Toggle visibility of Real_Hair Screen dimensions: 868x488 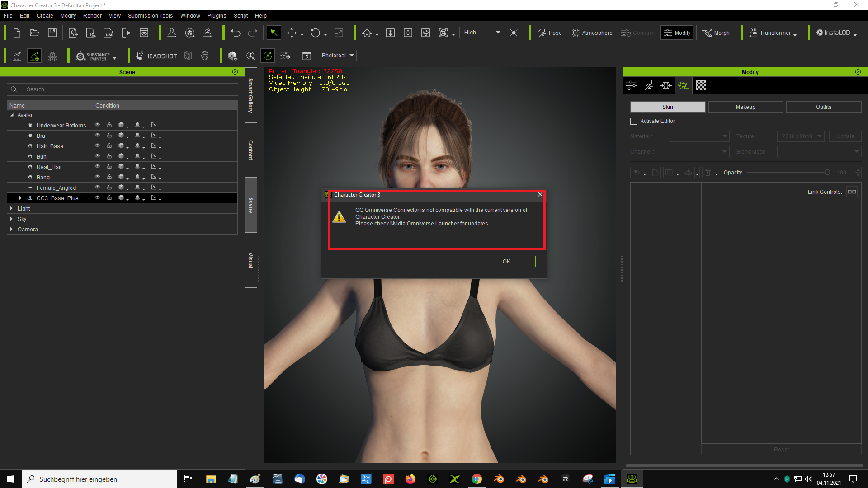pos(97,166)
